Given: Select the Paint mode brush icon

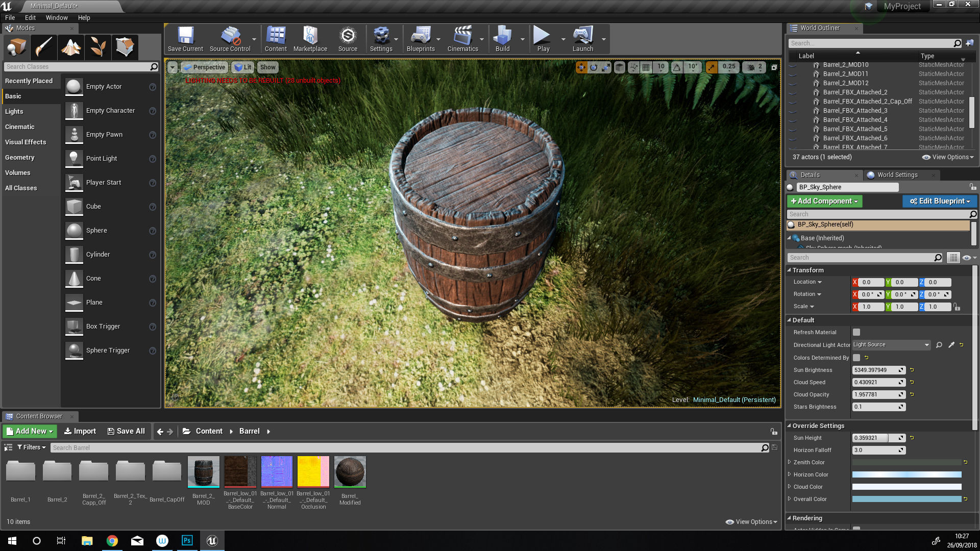Looking at the screenshot, I should pyautogui.click(x=44, y=47).
